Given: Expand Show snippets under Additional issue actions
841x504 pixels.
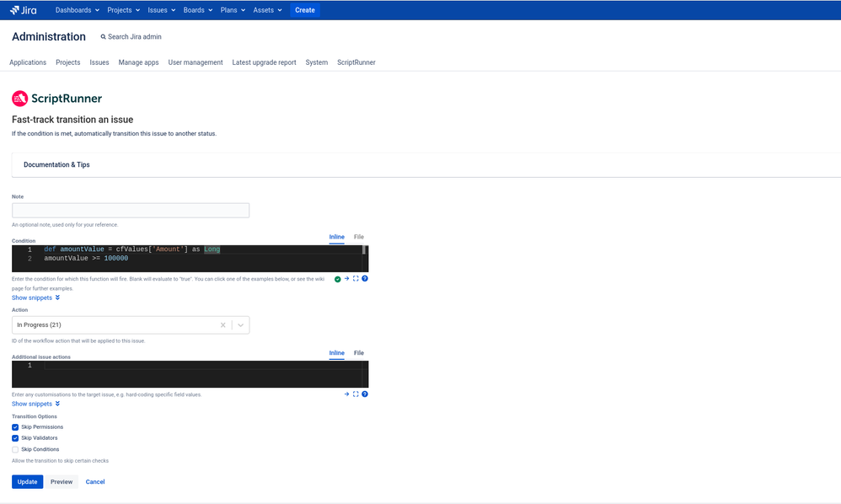Looking at the screenshot, I should [36, 404].
